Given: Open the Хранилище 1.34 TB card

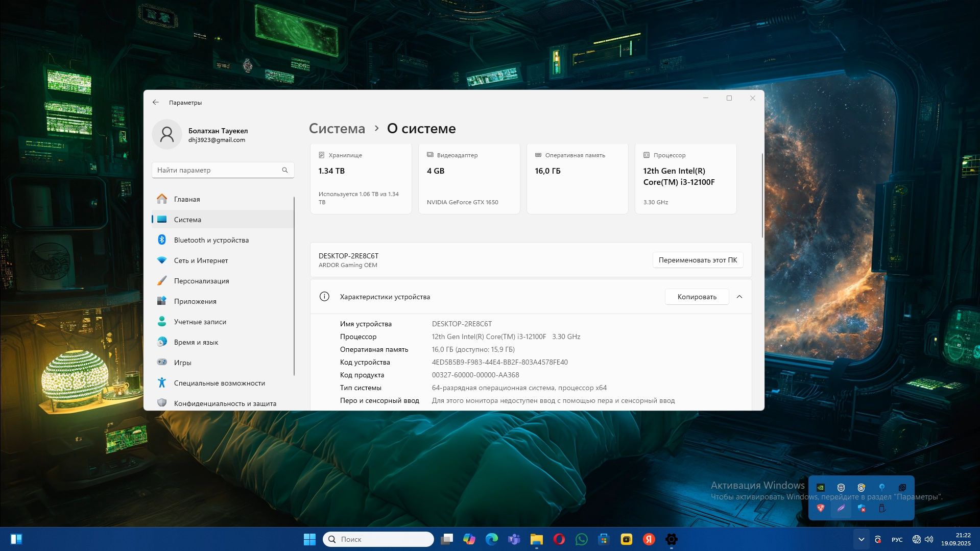Looking at the screenshot, I should tap(361, 179).
